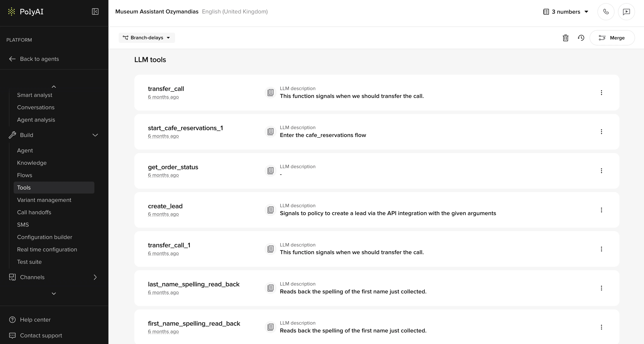The width and height of the screenshot is (644, 344).
Task: Open Contact support chat icon
Action: pos(12,335)
